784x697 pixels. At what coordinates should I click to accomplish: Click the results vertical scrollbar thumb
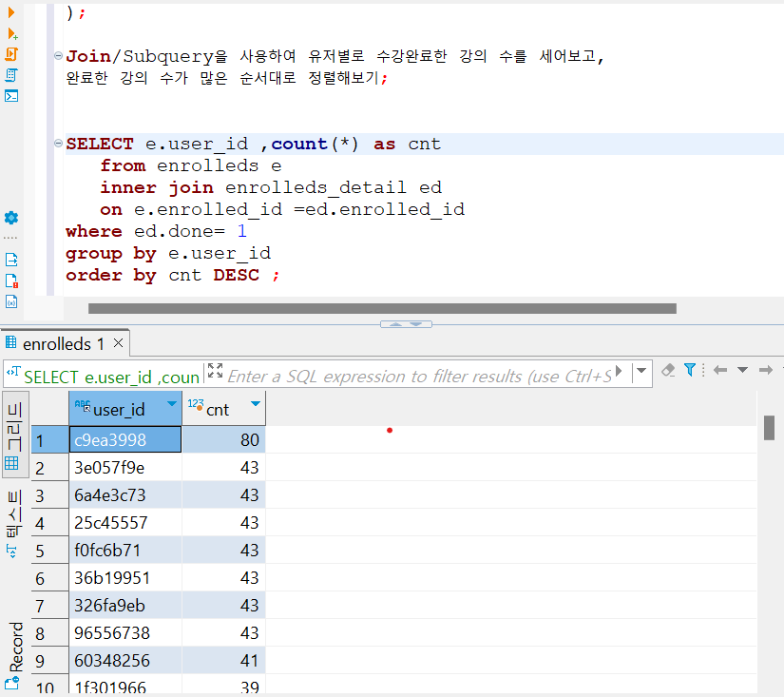[x=770, y=428]
